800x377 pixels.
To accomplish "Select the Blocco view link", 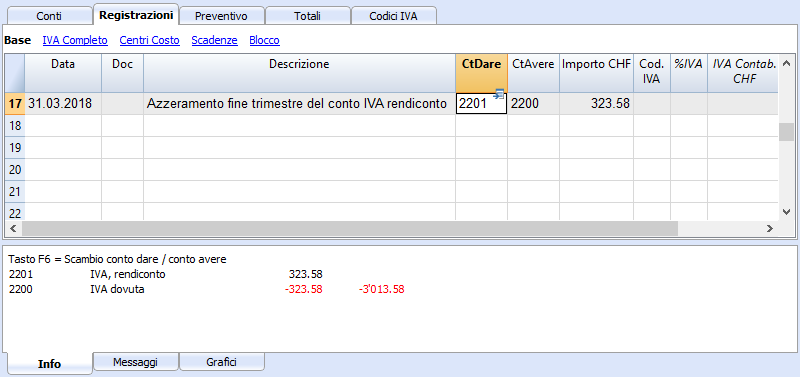I will point(264,40).
